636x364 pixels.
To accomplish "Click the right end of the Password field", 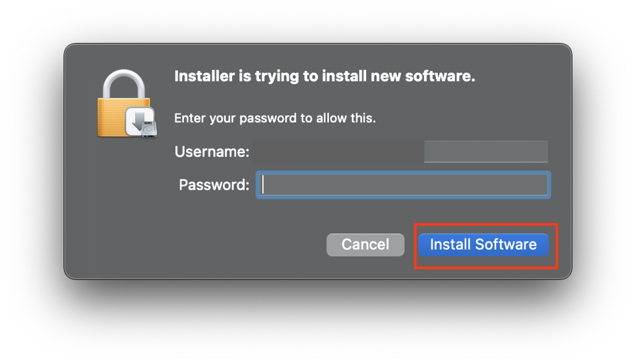I will point(537,185).
